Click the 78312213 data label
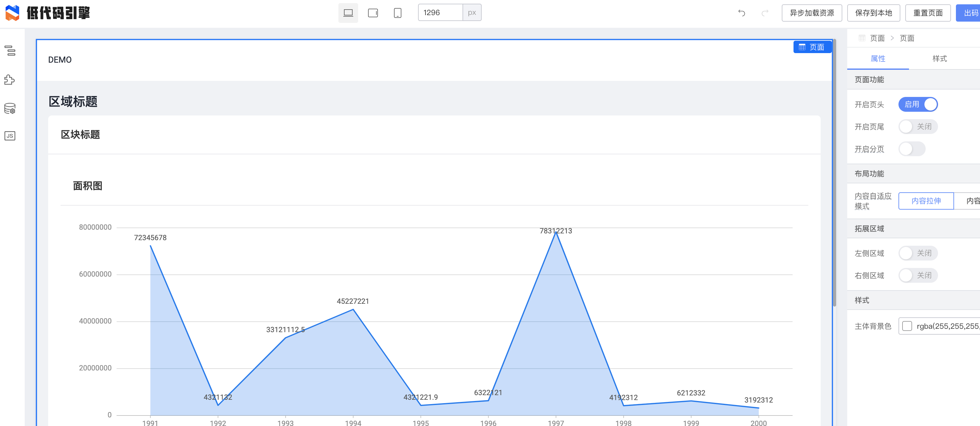 tap(555, 231)
